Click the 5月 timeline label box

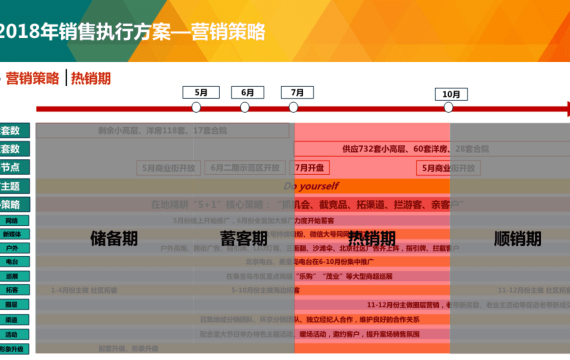201,92
